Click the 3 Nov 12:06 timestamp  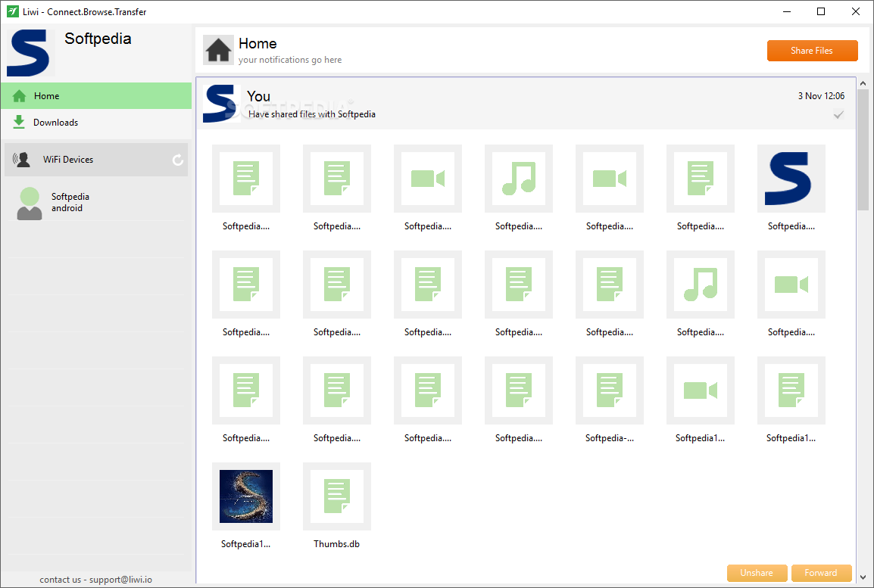click(x=821, y=96)
